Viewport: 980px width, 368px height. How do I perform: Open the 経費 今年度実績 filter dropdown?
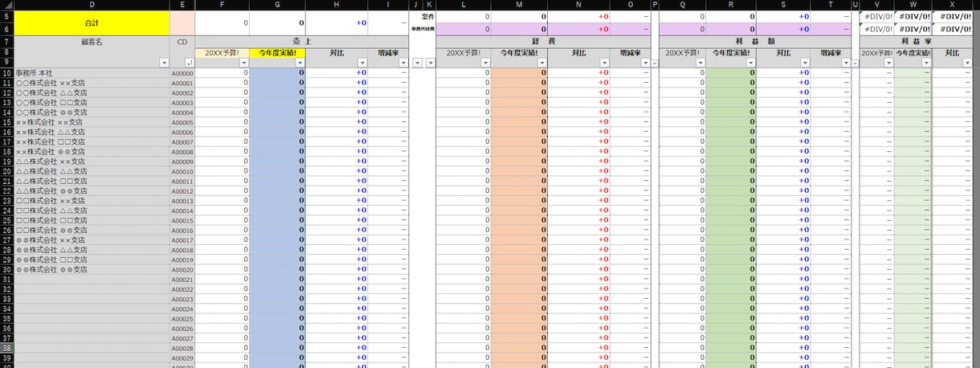coord(542,63)
